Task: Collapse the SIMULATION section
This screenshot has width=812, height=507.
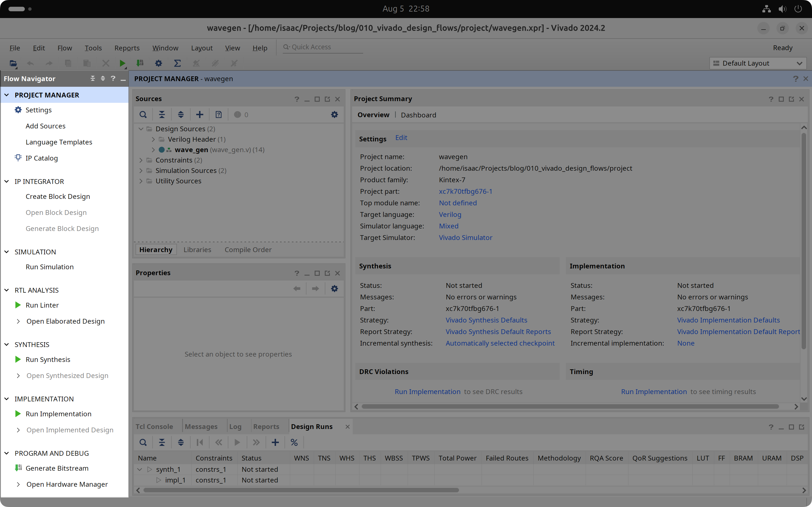Action: (6, 252)
